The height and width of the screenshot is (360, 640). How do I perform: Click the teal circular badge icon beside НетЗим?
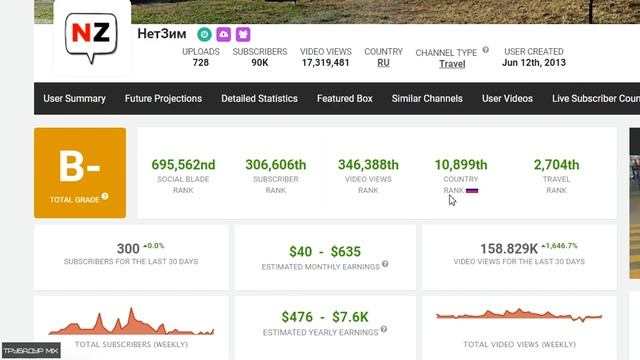pyautogui.click(x=204, y=35)
